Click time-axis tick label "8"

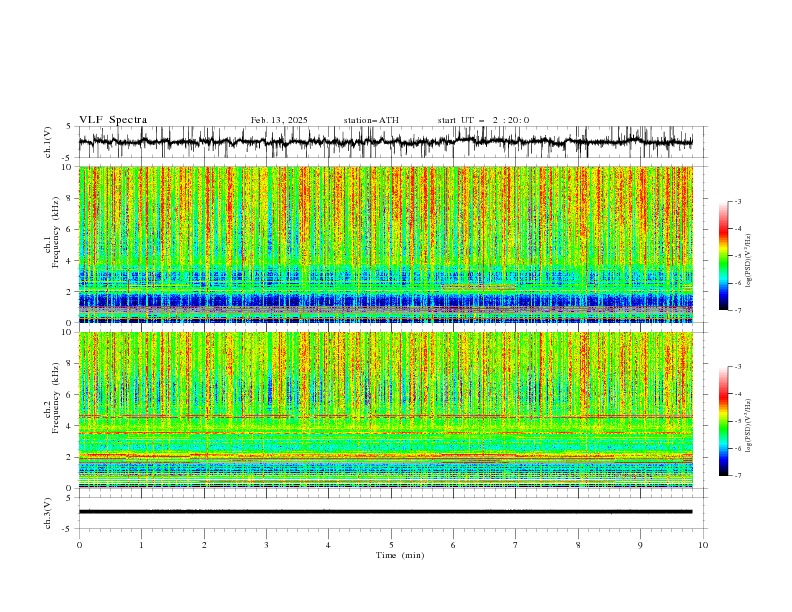[578, 545]
